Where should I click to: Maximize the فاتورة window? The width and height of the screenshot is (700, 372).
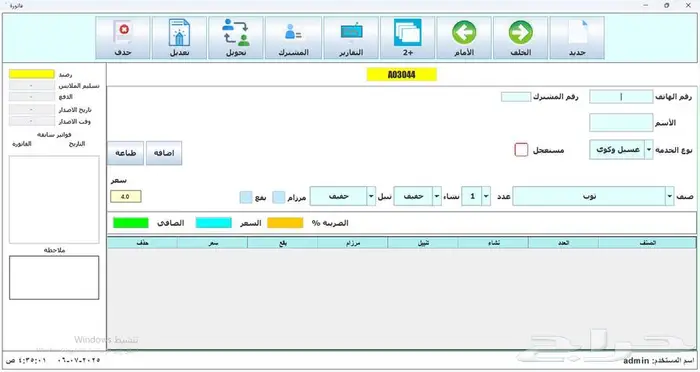tap(667, 5)
